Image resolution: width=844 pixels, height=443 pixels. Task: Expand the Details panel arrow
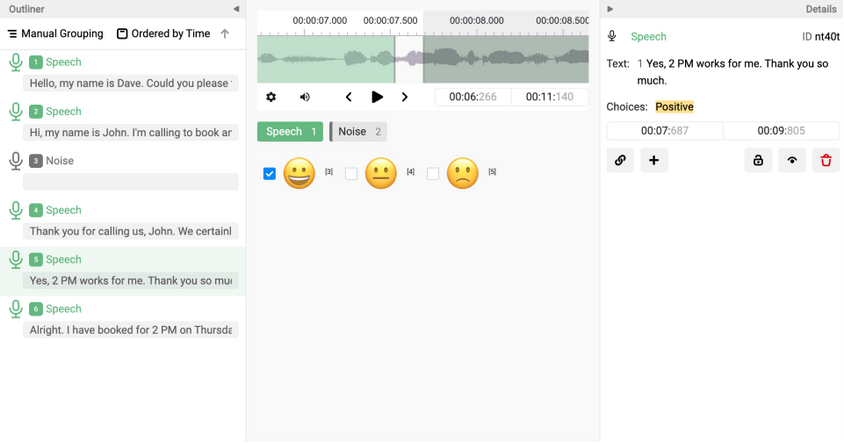610,9
